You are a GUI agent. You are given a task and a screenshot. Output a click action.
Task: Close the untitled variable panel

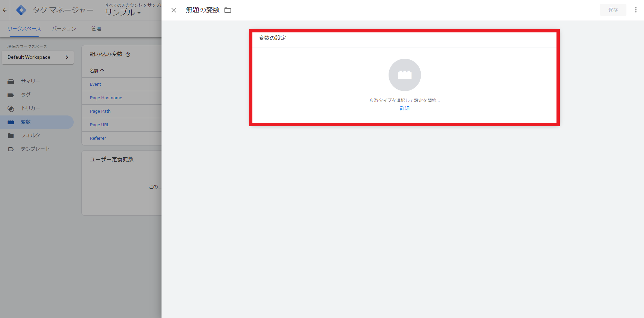[174, 10]
